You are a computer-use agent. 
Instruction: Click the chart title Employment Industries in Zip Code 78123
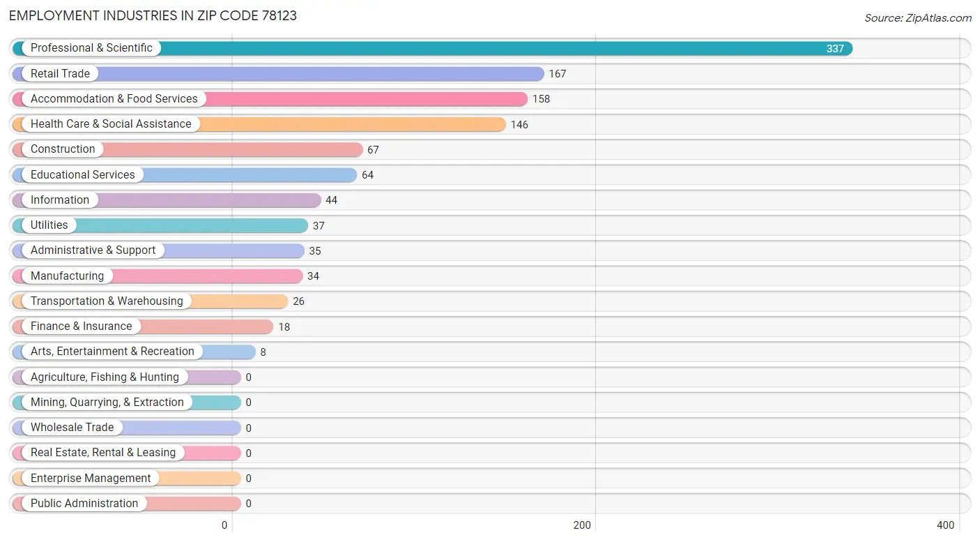[153, 15]
